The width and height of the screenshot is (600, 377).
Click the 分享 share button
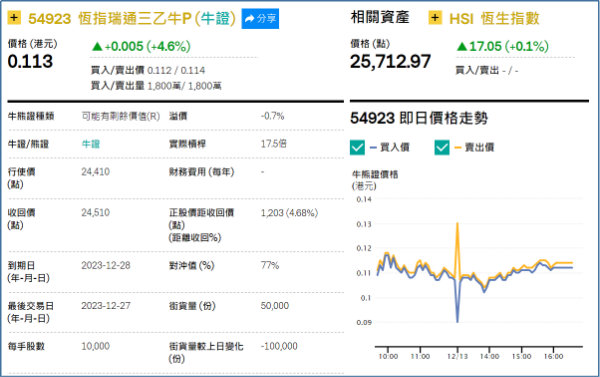[x=260, y=18]
